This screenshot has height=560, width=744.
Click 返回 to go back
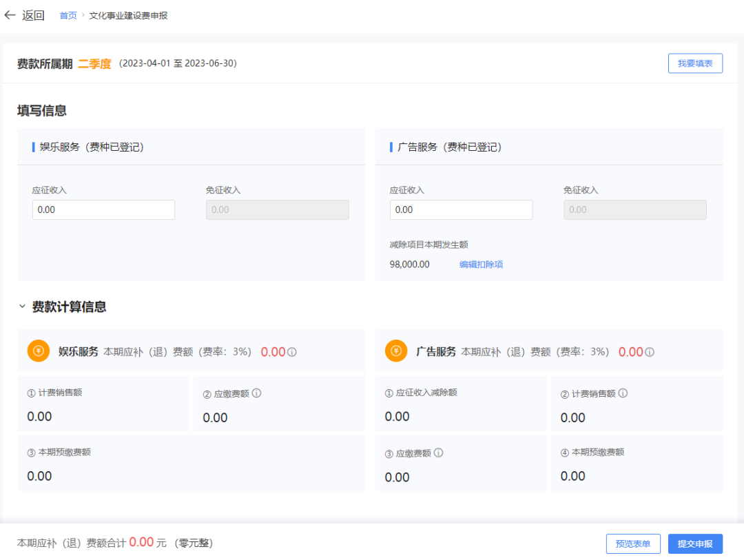30,14
